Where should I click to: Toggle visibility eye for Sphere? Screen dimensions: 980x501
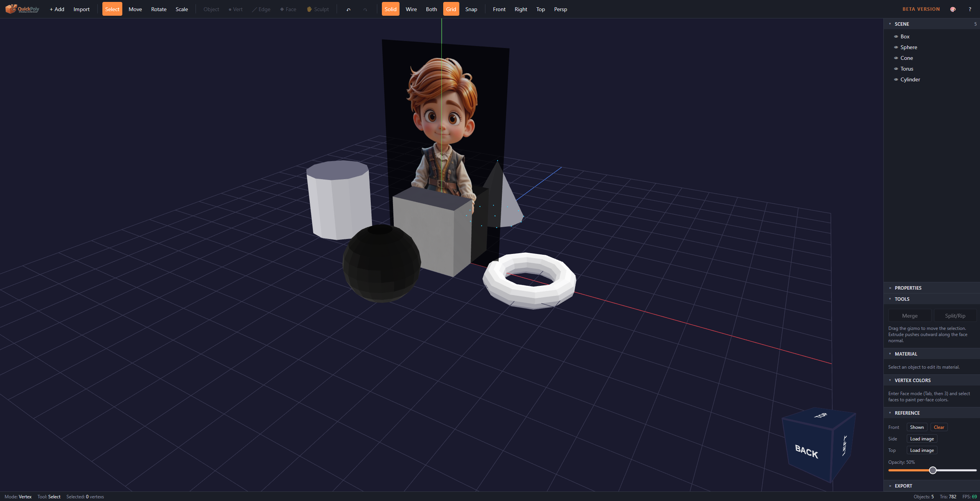coord(896,47)
